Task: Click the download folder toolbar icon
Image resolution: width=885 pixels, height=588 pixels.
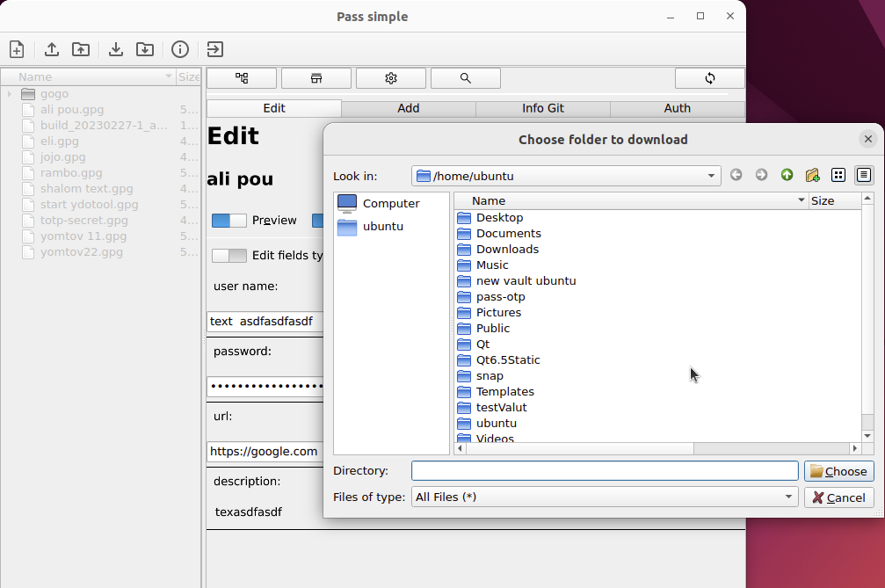Action: click(145, 49)
